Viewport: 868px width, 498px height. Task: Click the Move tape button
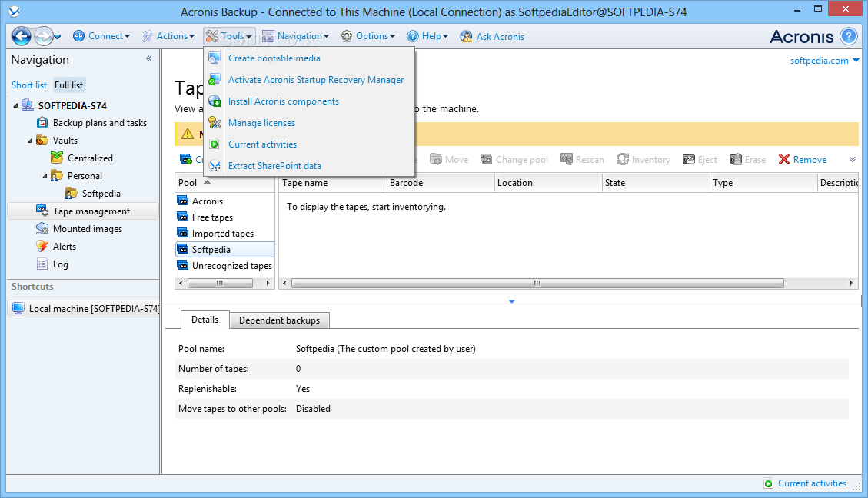[449, 159]
